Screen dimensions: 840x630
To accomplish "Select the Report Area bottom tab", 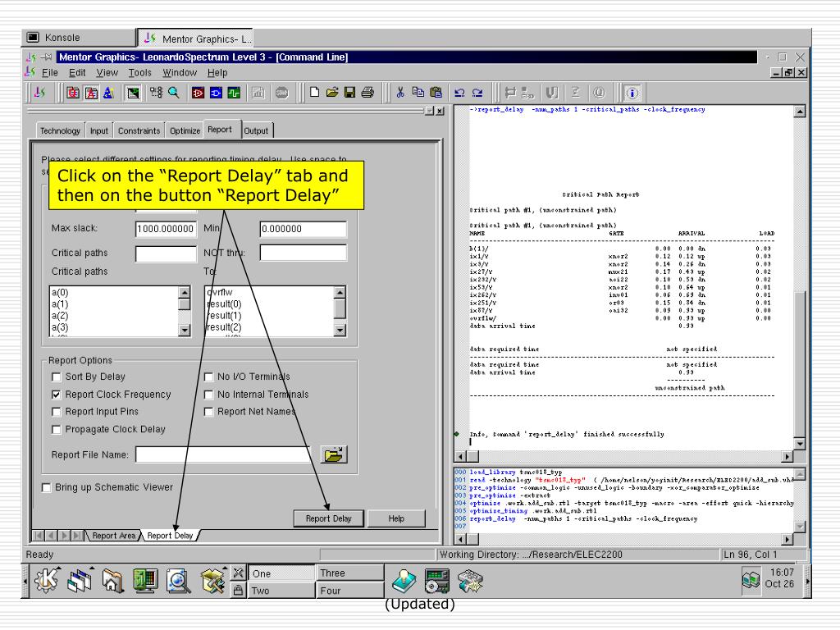I will point(113,535).
